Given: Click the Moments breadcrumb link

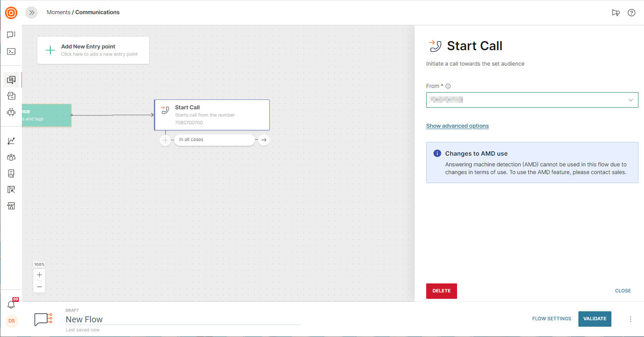Looking at the screenshot, I should point(58,12).
